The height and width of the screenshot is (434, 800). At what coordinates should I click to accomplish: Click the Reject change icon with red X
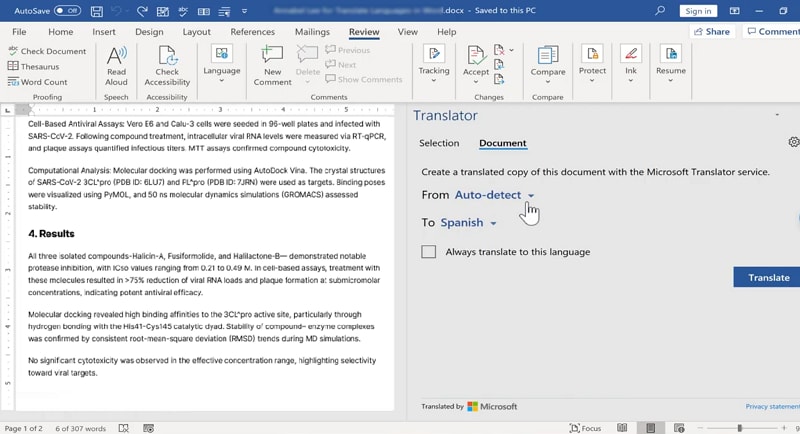click(x=499, y=50)
